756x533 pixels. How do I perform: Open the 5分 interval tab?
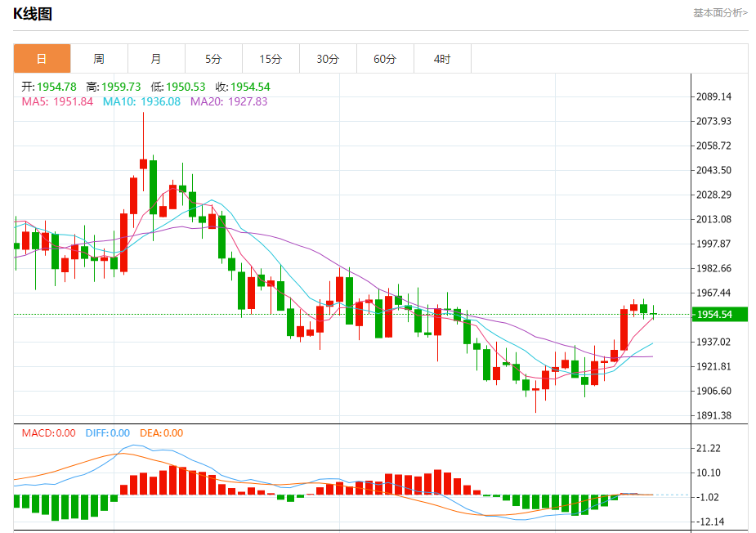click(213, 59)
